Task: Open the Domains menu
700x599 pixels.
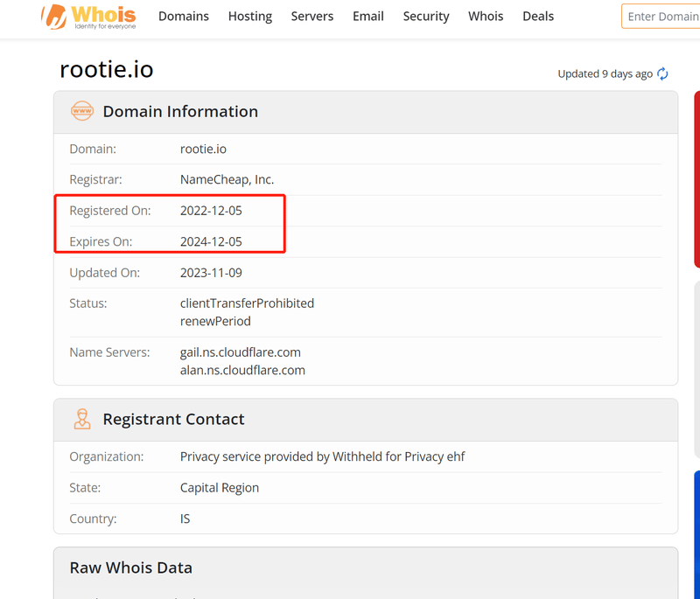Action: click(184, 17)
